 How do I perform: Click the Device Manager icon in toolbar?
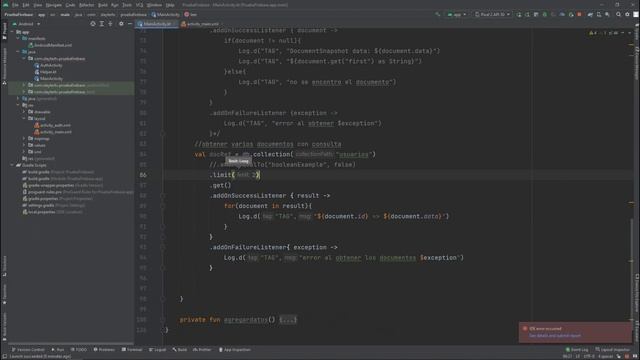(599, 14)
